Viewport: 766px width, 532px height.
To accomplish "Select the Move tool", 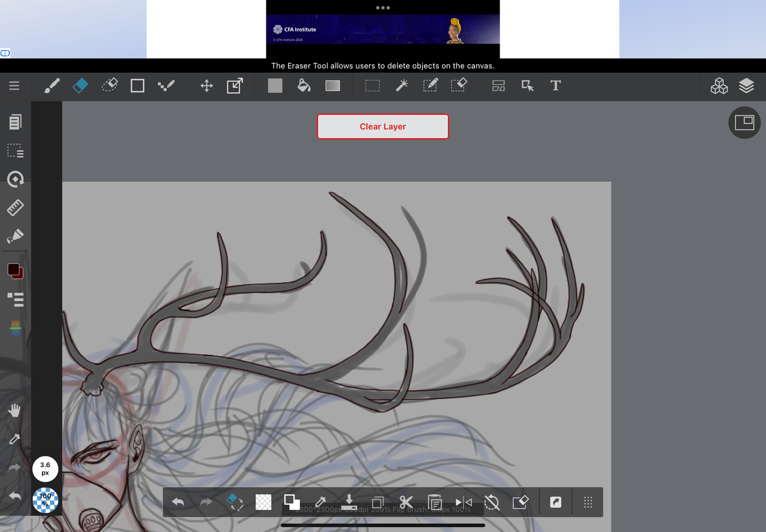I will pyautogui.click(x=207, y=86).
